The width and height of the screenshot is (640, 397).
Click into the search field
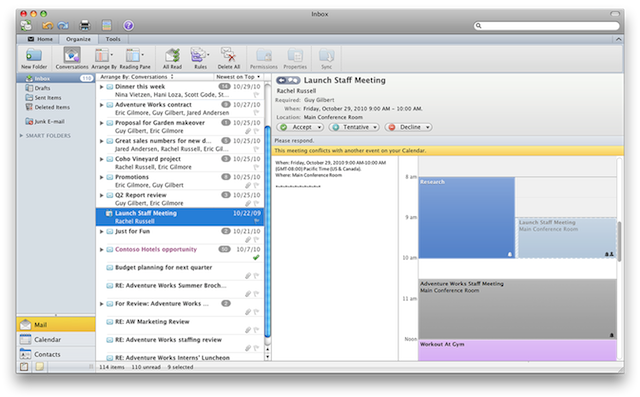coord(547,26)
